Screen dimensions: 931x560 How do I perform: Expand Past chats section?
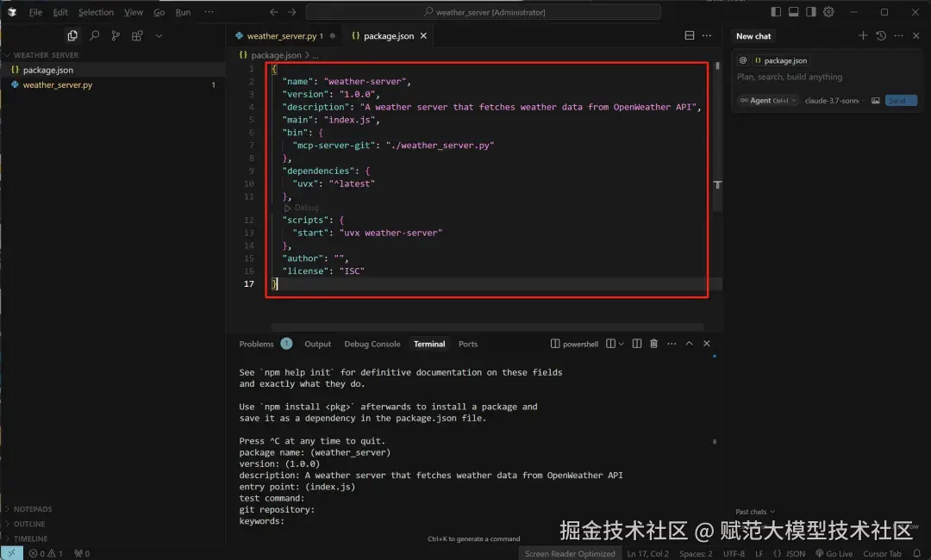pyautogui.click(x=754, y=512)
